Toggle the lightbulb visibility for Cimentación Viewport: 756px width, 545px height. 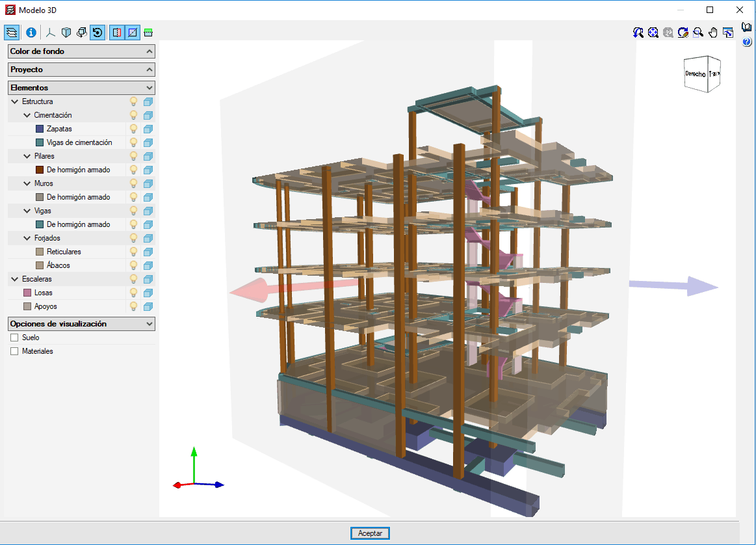(133, 115)
